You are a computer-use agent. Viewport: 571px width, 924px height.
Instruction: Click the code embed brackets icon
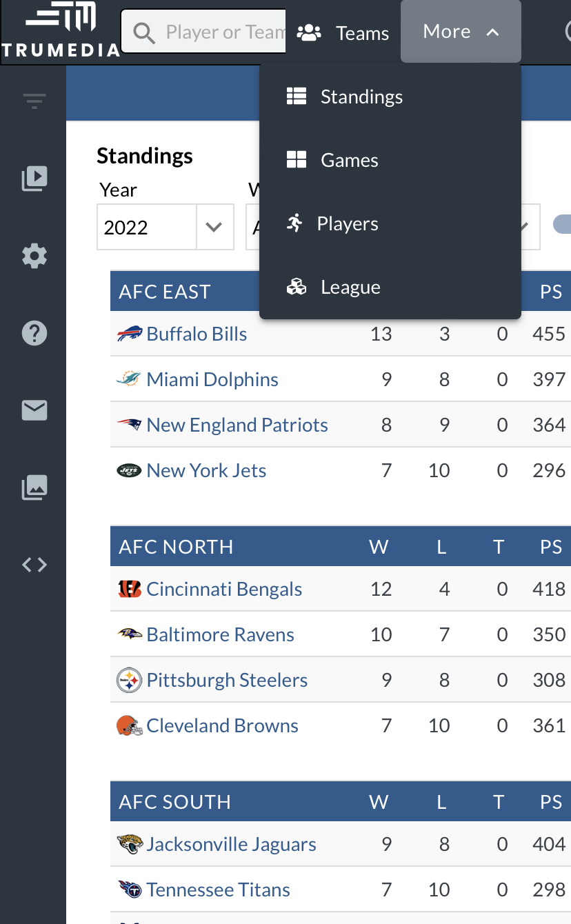click(x=34, y=565)
